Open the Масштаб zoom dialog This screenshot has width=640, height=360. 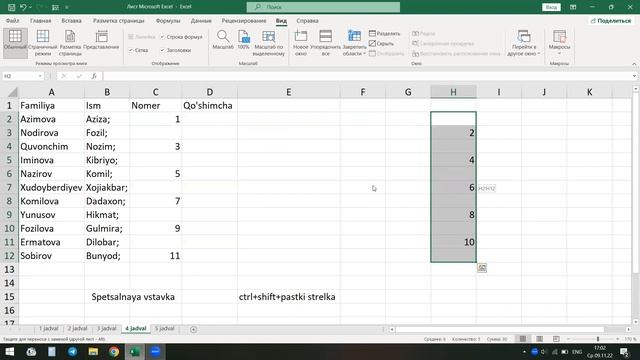tap(223, 40)
